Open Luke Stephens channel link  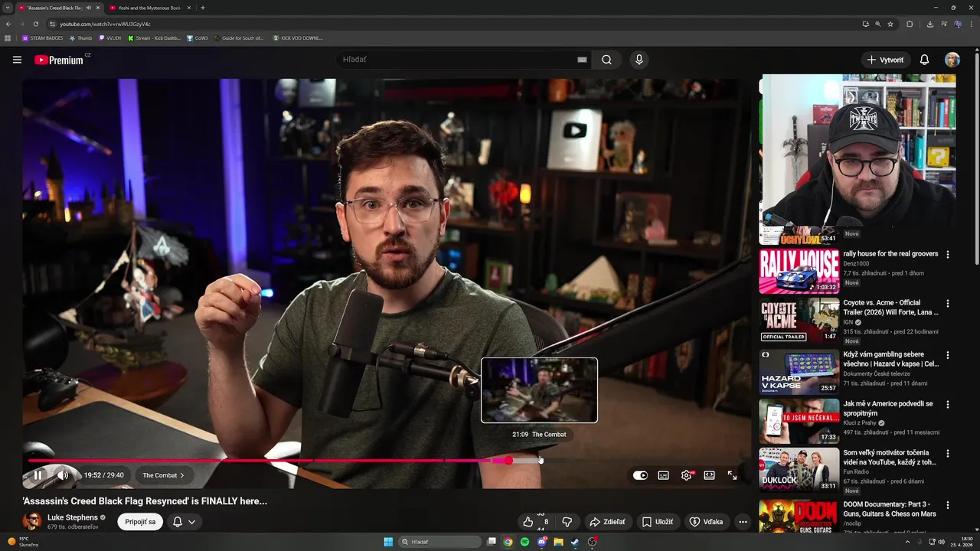point(73,517)
